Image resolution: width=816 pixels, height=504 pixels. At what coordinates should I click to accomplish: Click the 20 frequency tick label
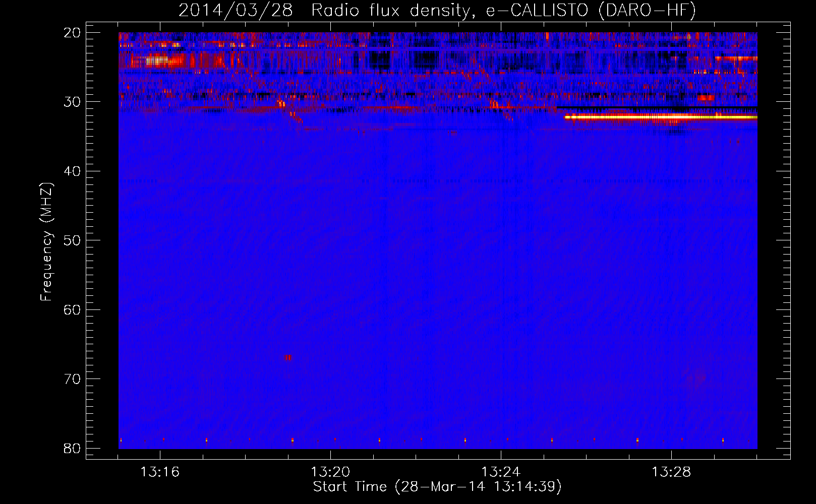[x=72, y=33]
